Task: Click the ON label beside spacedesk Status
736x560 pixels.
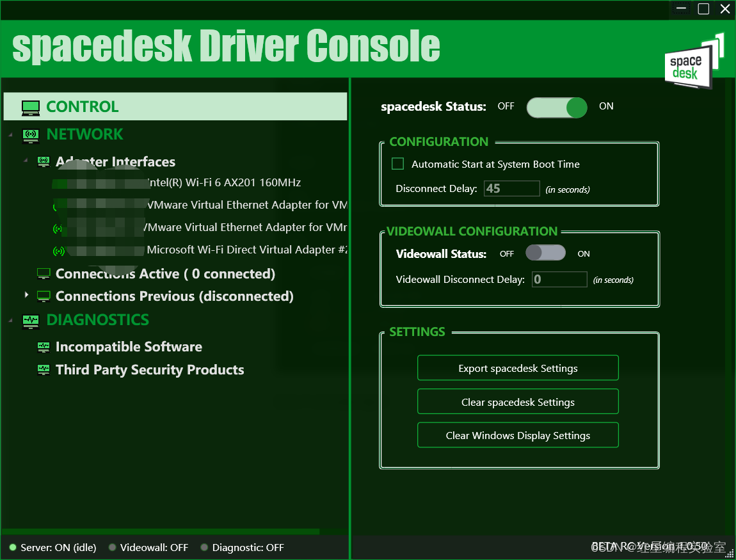Action: [606, 106]
